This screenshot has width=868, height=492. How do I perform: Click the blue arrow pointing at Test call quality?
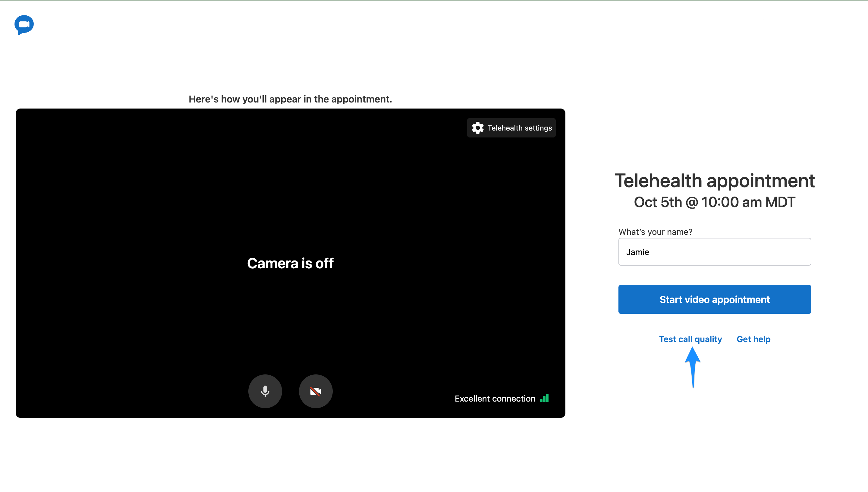[x=692, y=367]
